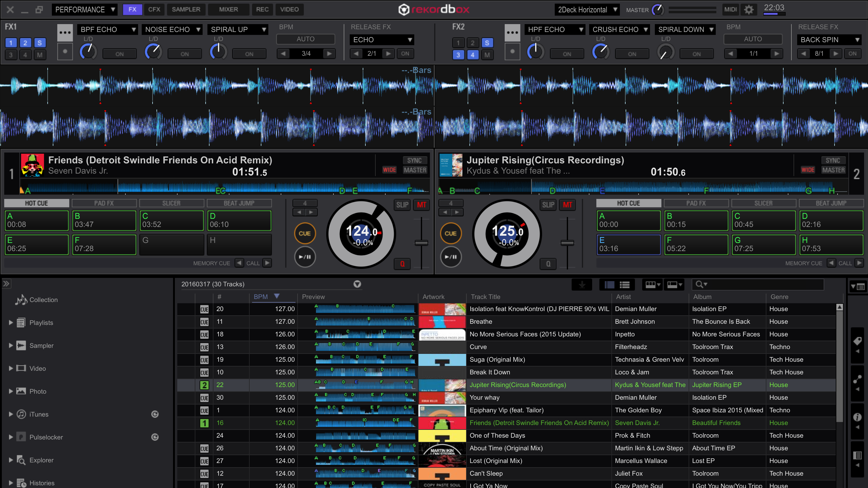Collapse the sidebar with double-chevron icon
This screenshot has width=868, height=488.
(6, 284)
